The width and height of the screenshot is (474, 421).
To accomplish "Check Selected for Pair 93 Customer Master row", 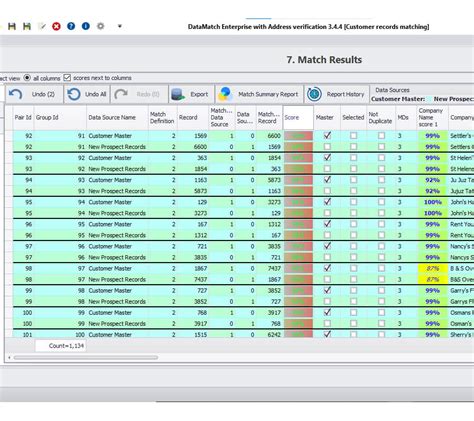I will tap(353, 157).
